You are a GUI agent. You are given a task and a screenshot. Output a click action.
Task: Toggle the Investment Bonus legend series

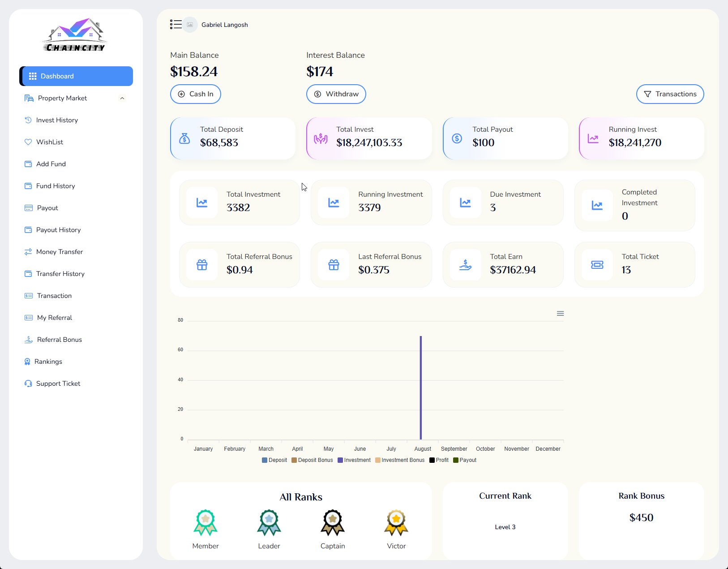pos(400,460)
